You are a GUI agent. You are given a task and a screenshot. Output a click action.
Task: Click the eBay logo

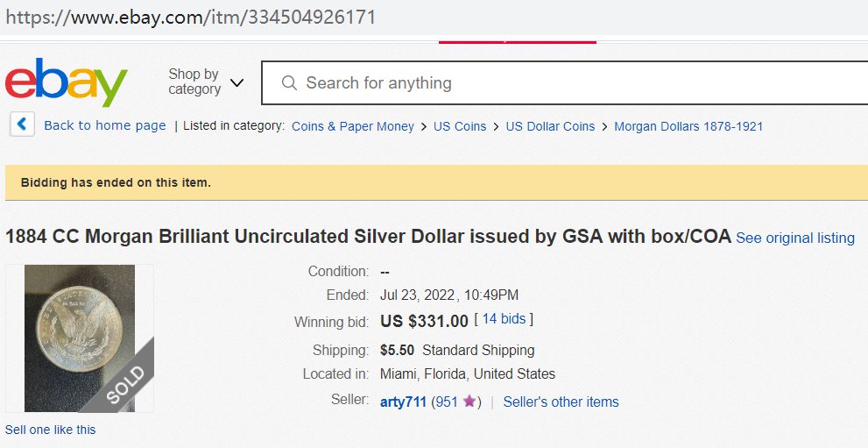coord(67,83)
